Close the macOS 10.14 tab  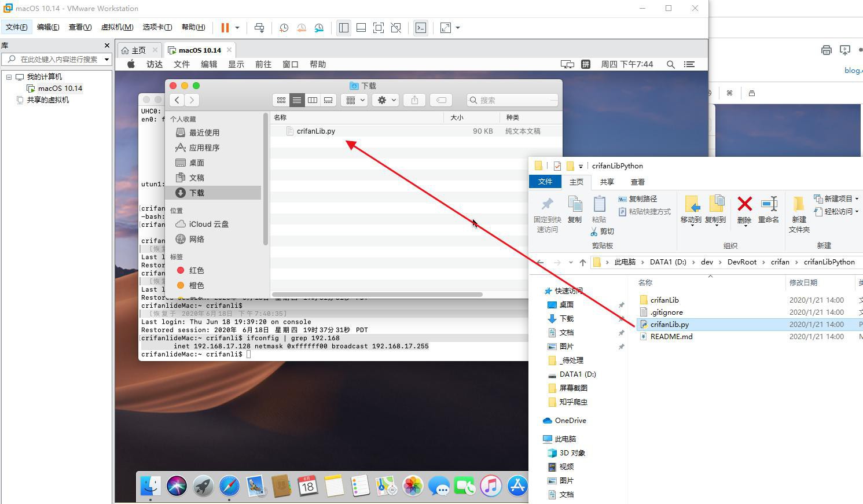tap(229, 50)
